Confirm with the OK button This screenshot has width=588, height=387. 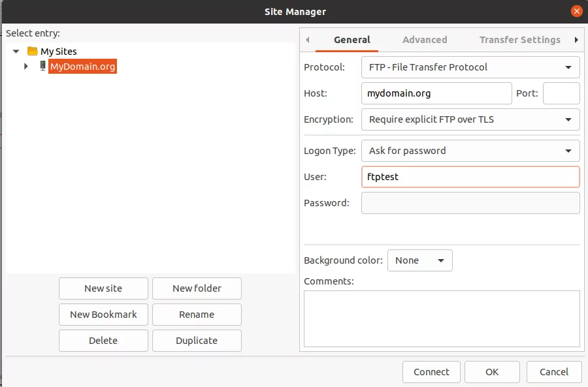coord(492,372)
